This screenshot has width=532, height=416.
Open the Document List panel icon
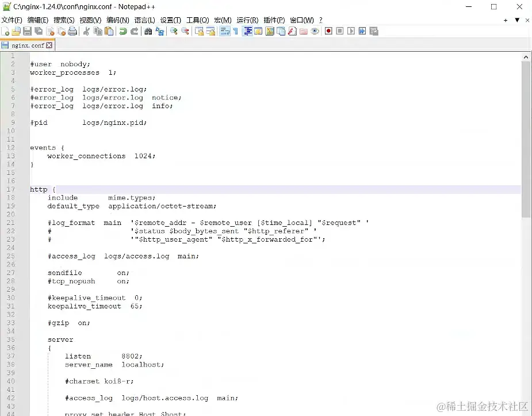(x=281, y=31)
